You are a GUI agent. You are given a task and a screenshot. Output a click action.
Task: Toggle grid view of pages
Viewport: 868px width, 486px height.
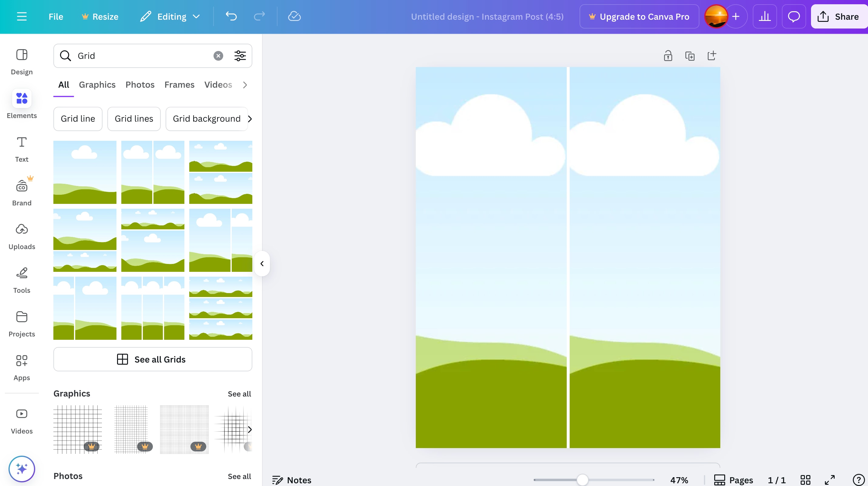click(805, 480)
